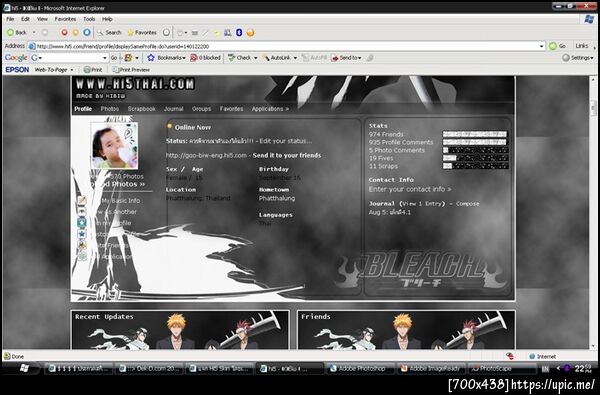Click the Check spelling button
The height and width of the screenshot is (395, 600).
pyautogui.click(x=240, y=58)
